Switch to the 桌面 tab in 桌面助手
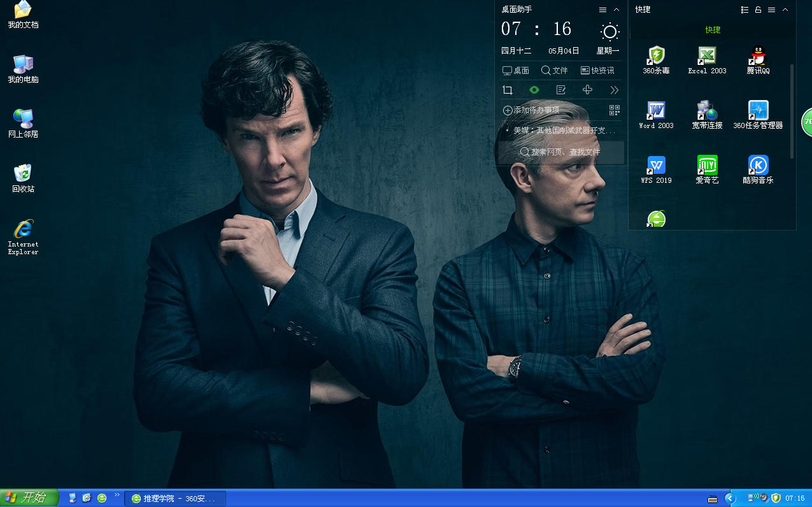 (x=516, y=71)
